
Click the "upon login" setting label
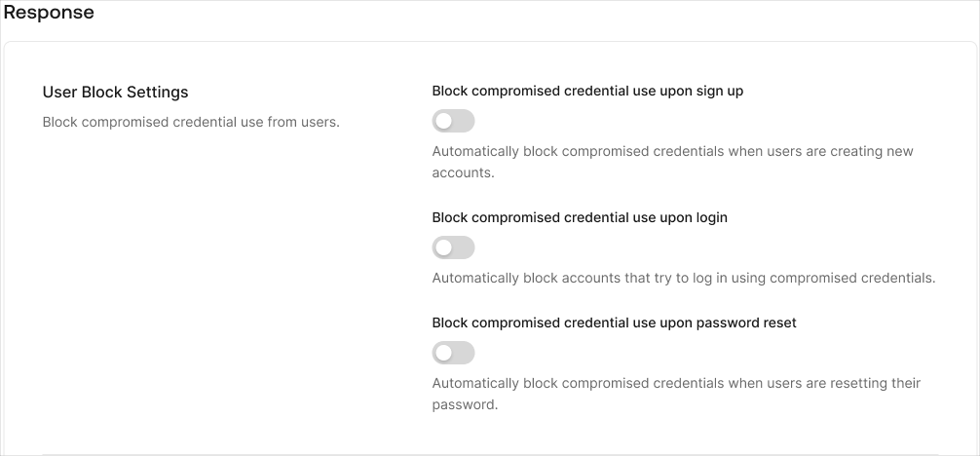pyautogui.click(x=580, y=217)
